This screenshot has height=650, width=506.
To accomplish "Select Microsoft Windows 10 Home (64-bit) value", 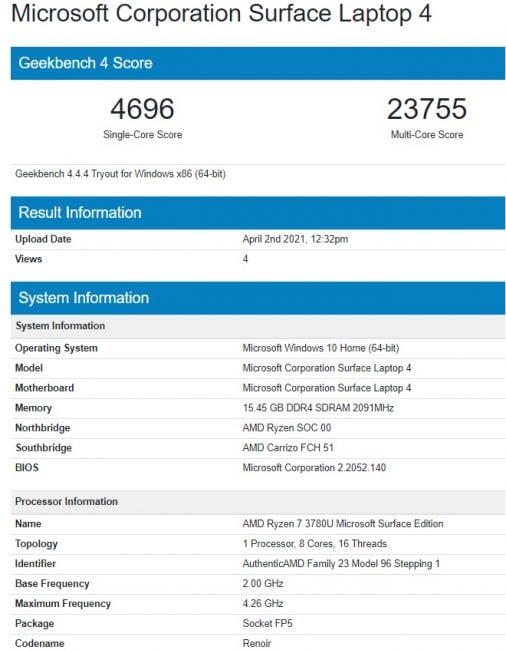I will pyautogui.click(x=321, y=348).
